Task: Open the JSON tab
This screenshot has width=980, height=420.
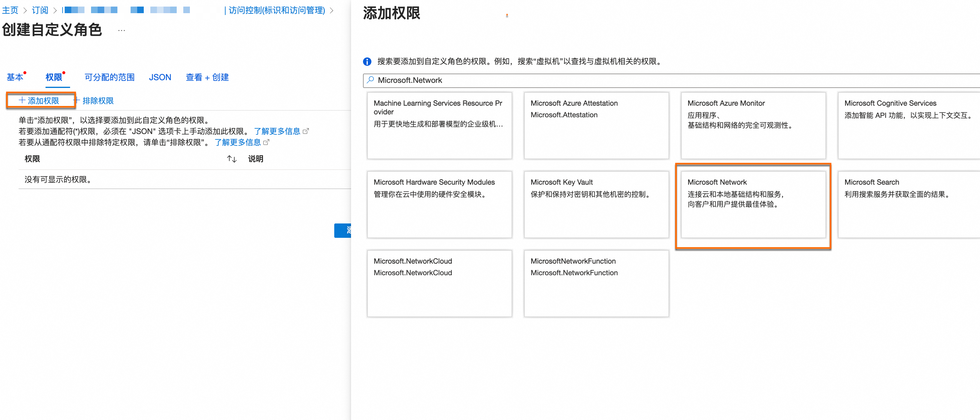Action: pyautogui.click(x=160, y=77)
